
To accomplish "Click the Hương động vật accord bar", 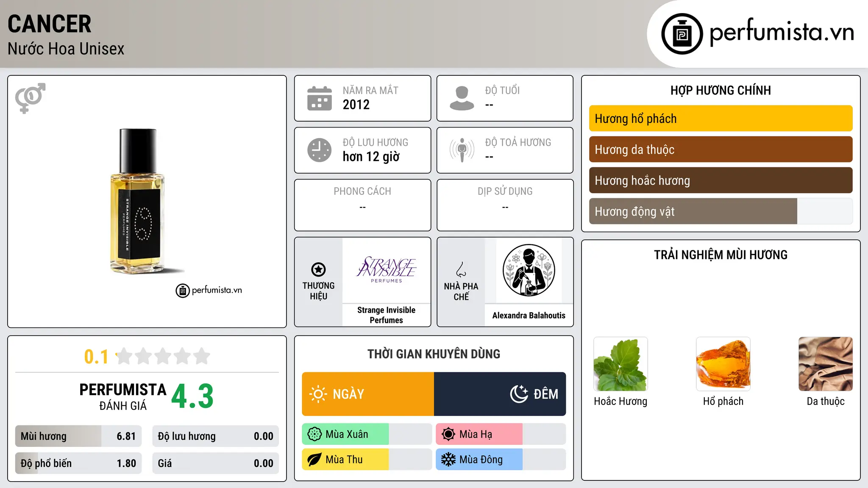I will [721, 211].
